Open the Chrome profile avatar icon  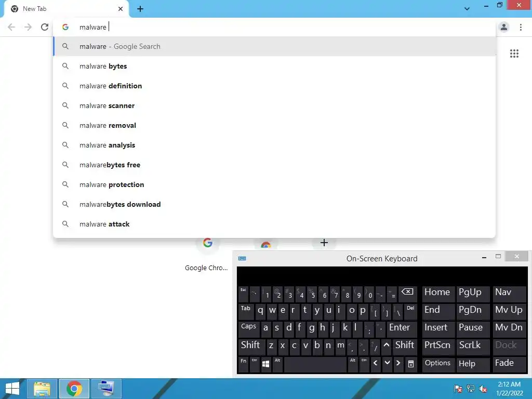504,27
